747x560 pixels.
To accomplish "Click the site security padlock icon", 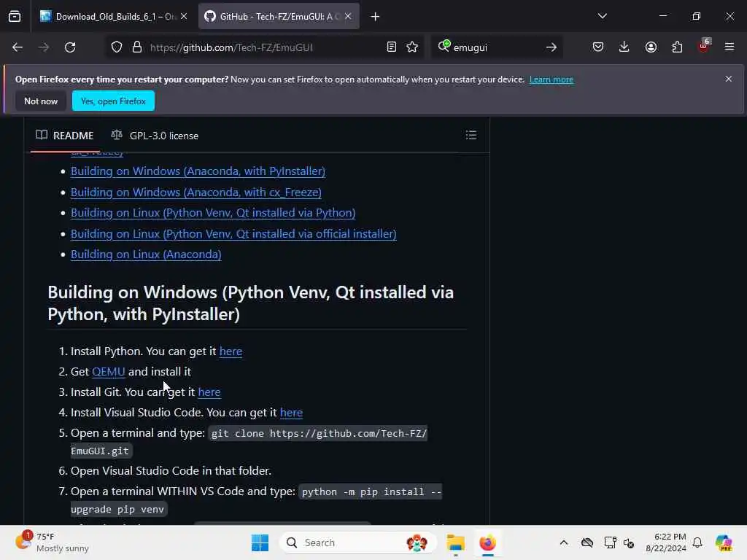I will coord(137,47).
